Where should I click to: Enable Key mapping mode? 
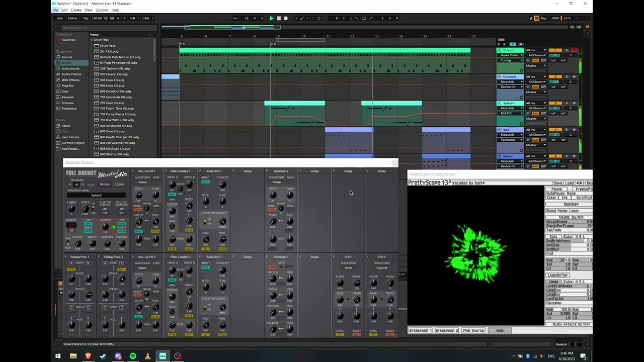543,18
